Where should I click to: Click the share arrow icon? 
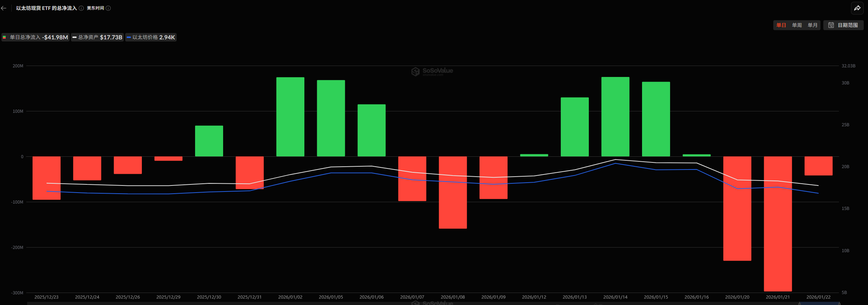(857, 8)
